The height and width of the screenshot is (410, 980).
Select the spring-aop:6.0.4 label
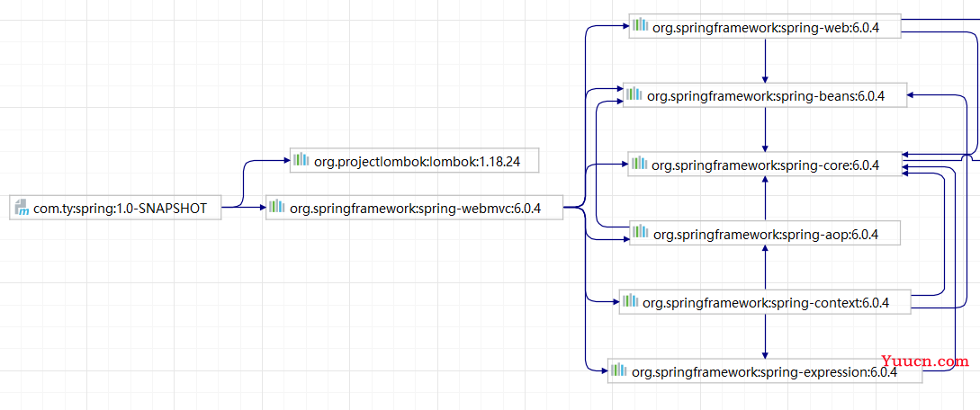coord(766,235)
